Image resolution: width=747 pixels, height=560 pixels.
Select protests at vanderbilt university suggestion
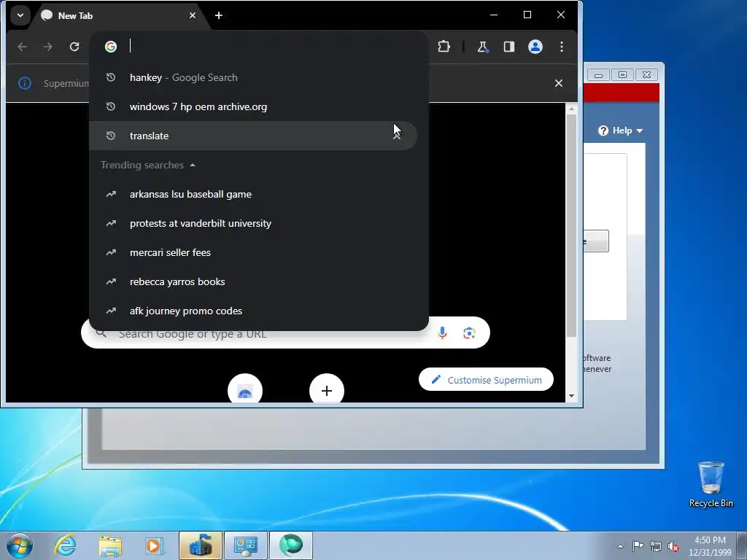[x=253, y=223]
